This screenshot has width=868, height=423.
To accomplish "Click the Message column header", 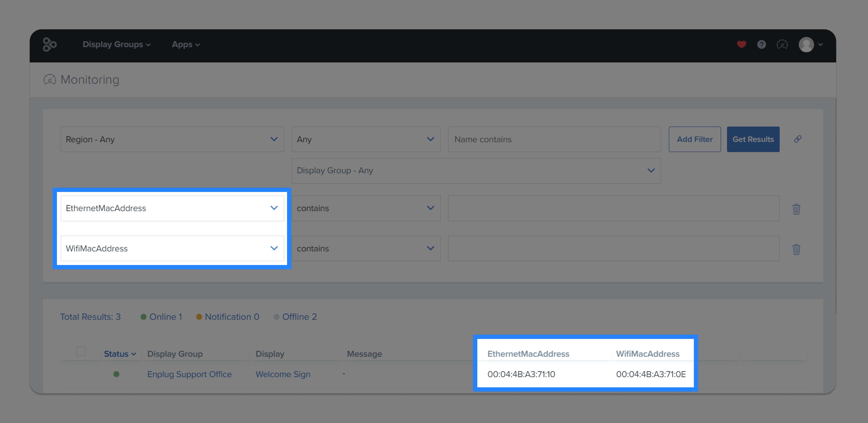I will [x=364, y=354].
